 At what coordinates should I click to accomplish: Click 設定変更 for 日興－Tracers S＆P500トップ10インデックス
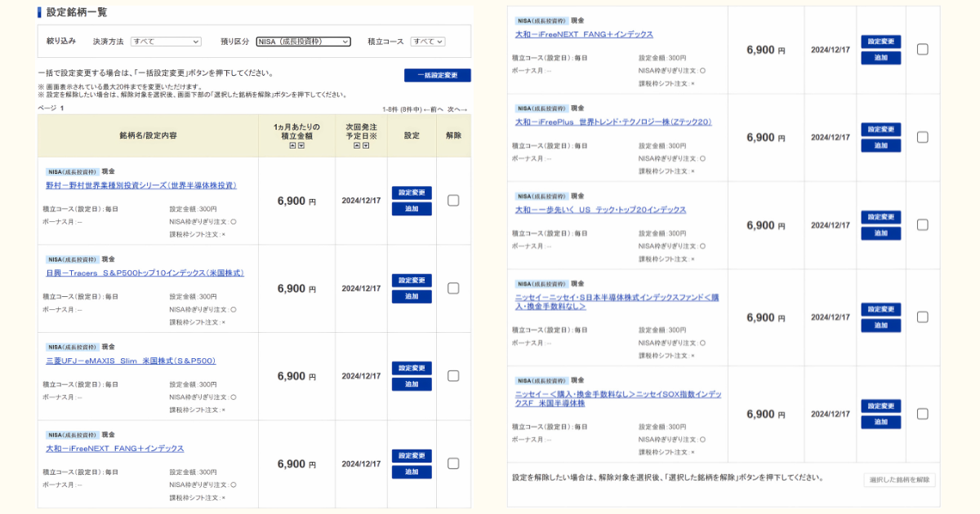[412, 279]
